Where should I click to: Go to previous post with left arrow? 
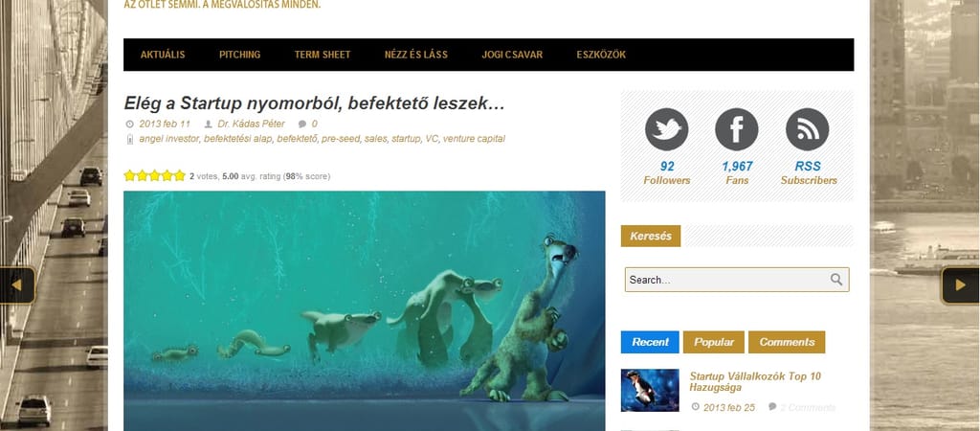pyautogui.click(x=17, y=285)
